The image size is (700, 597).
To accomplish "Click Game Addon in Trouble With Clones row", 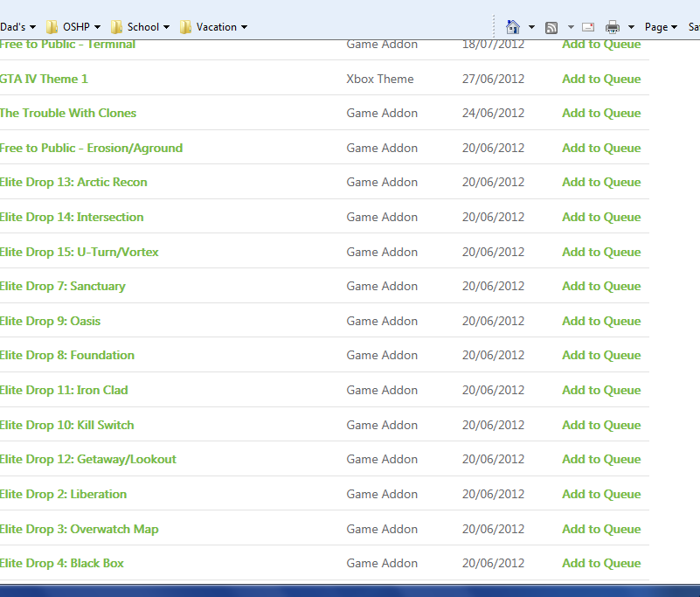I will [382, 114].
